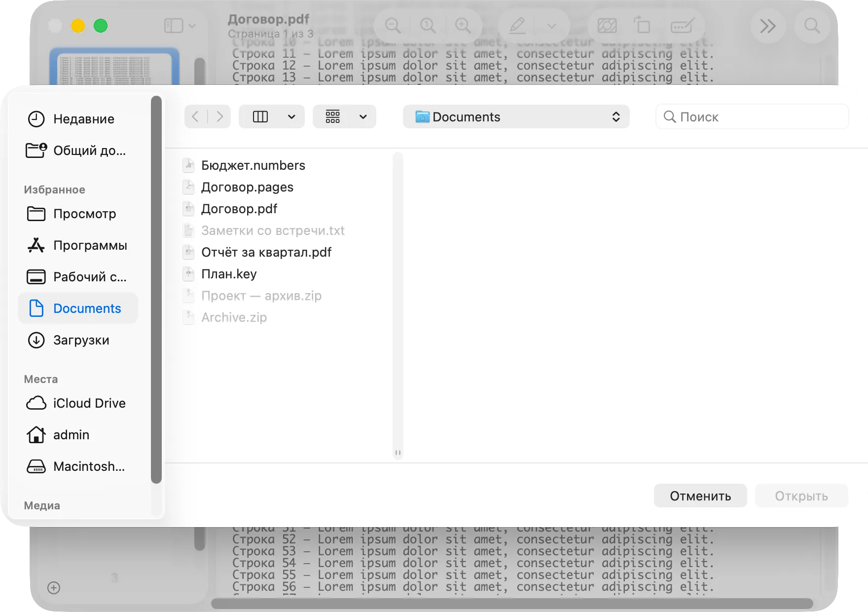Zoom in using the Preview toolbar
This screenshot has height=612, width=868.
463,26
